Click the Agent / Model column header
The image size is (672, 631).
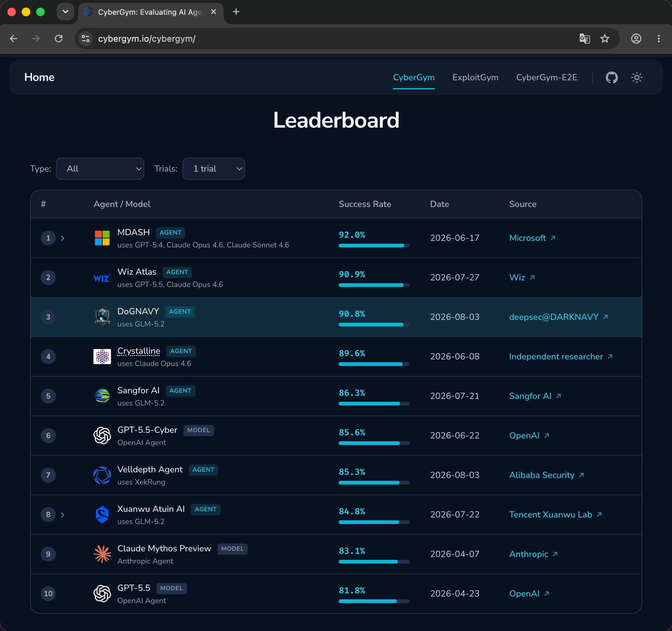[122, 204]
